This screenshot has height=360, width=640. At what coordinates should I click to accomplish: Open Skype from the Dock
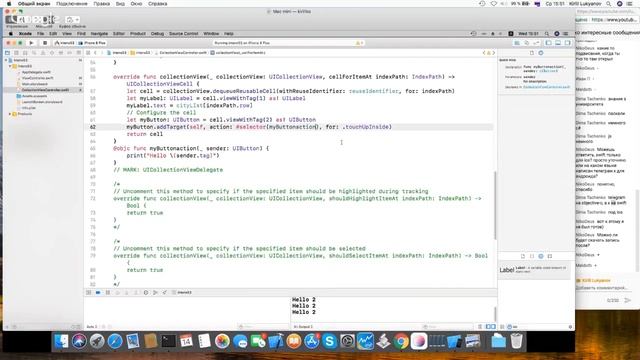[329, 341]
